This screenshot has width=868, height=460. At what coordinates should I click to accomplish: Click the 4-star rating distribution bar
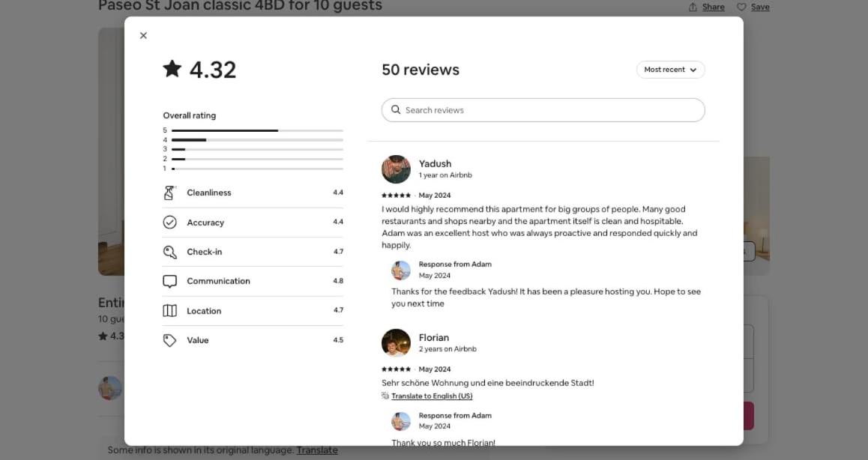(257, 140)
